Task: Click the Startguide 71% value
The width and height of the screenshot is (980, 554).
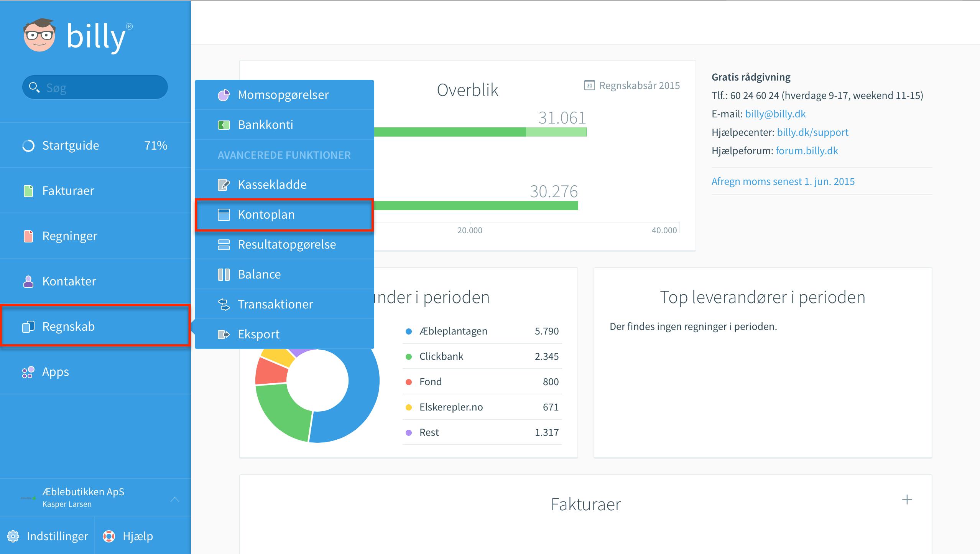Action: 156,145
